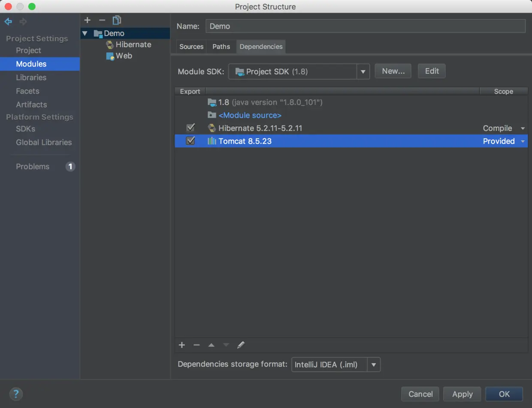Add a dependency with the plus icon below the list
The image size is (532, 408).
(182, 345)
